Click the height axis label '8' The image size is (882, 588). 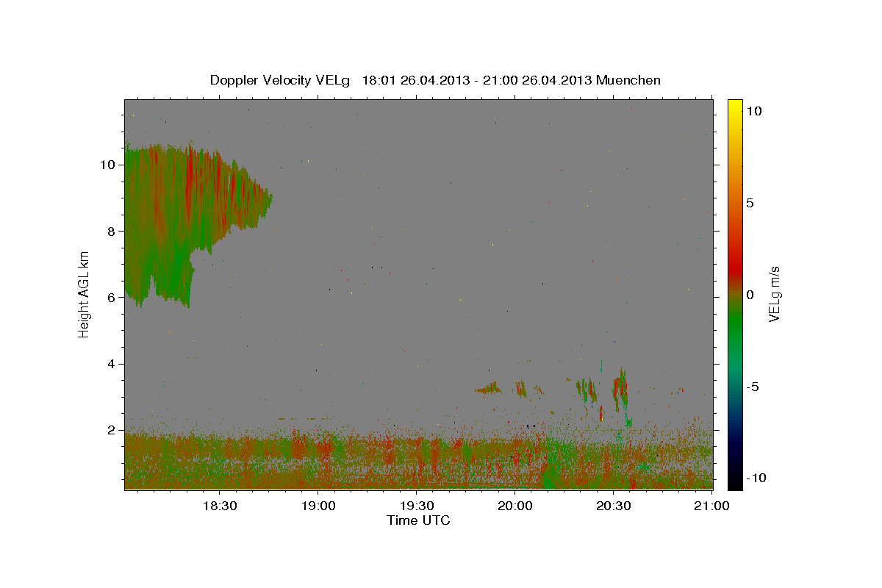[x=111, y=231]
